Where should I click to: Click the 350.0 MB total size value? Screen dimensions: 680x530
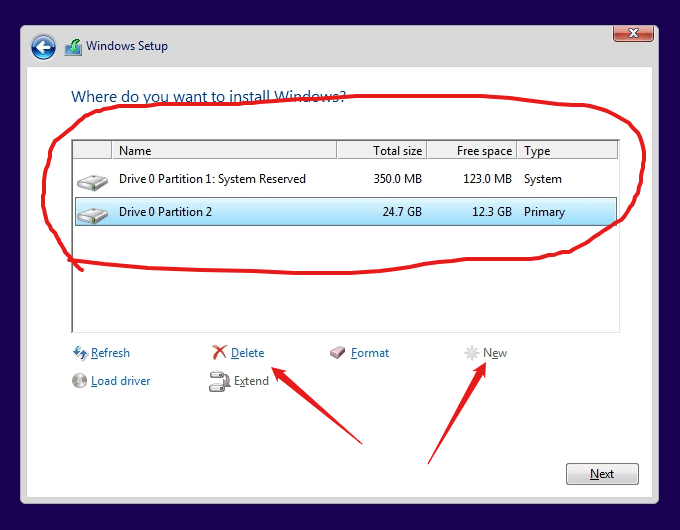(398, 179)
